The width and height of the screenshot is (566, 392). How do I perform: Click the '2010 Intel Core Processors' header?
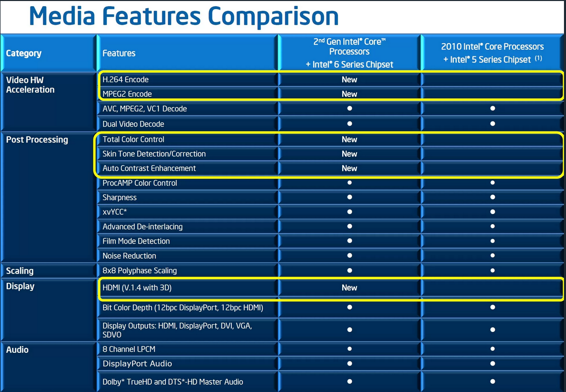tap(492, 53)
